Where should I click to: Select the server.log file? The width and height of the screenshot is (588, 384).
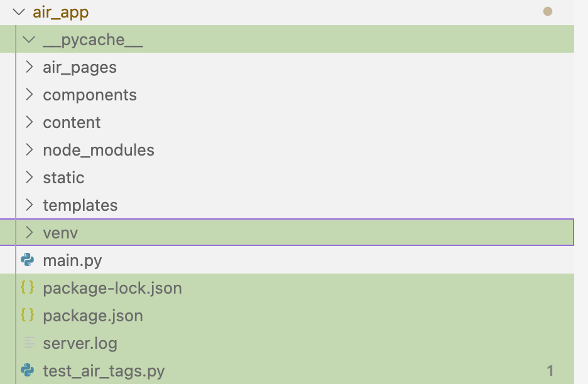(80, 343)
